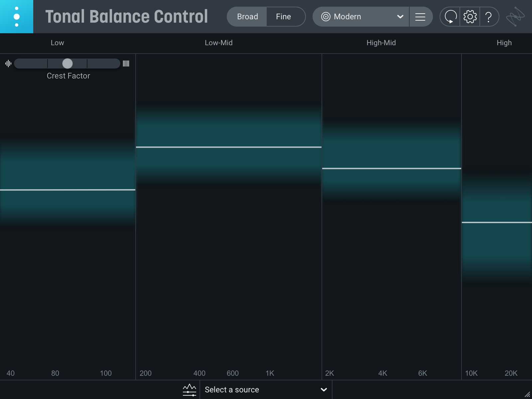The image size is (532, 399).
Task: Click the resize grip in bottom corner
Action: 527,394
